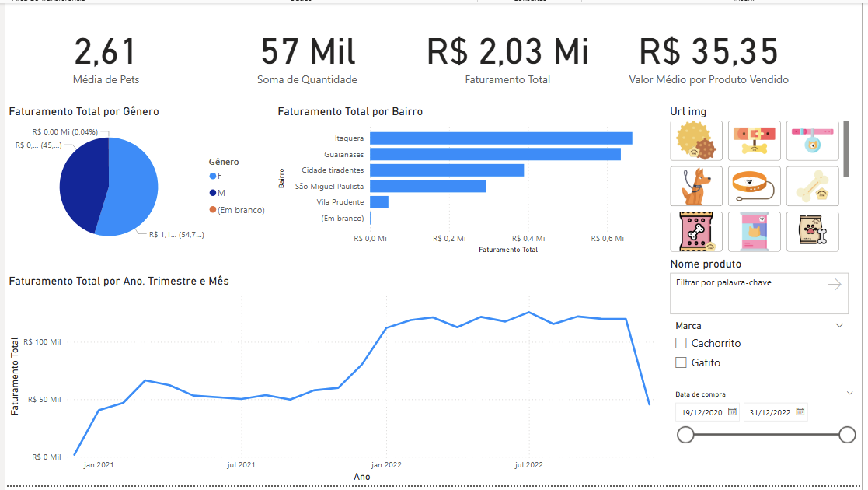Image resolution: width=868 pixels, height=490 pixels.
Task: Click the cream bone treat image
Action: [x=812, y=186]
